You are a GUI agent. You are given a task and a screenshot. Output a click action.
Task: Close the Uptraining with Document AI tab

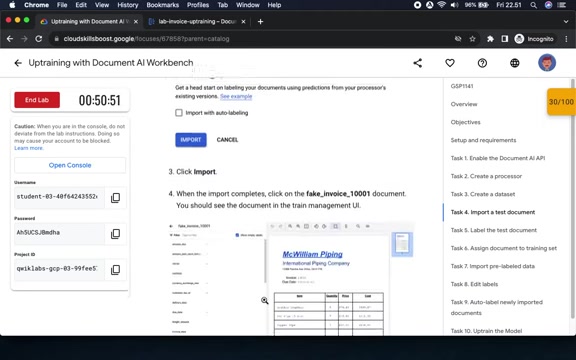[136, 22]
